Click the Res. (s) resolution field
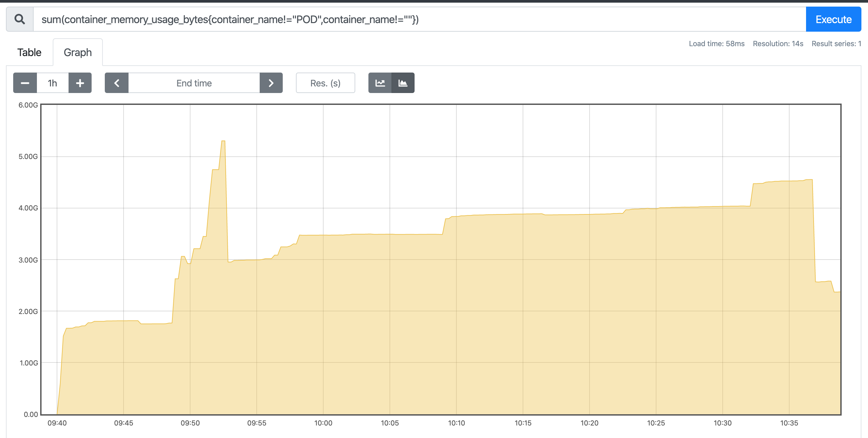Viewport: 868px width, 438px height. tap(325, 83)
